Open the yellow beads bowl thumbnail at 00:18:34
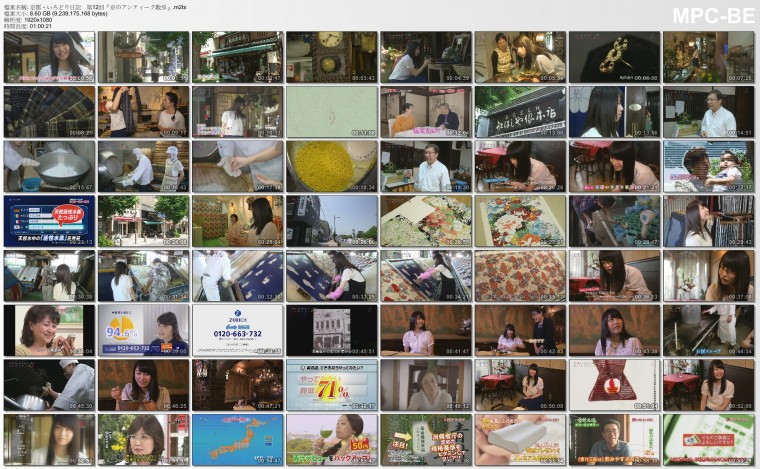This screenshot has height=469, width=760. (332, 167)
